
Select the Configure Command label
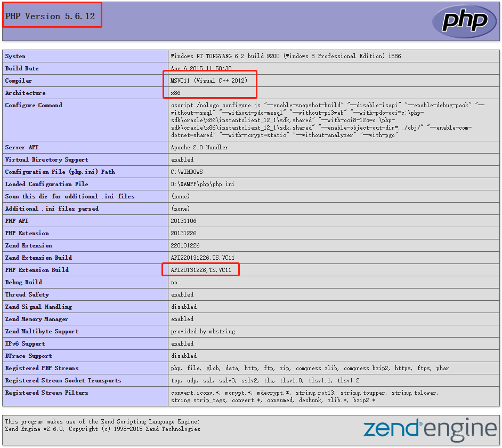pos(34,105)
